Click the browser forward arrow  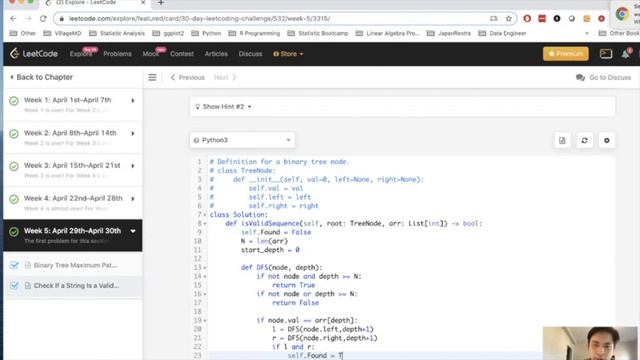[x=28, y=19]
